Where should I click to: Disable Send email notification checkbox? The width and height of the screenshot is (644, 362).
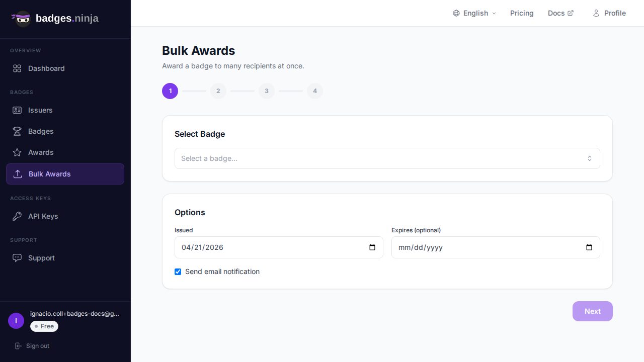(x=178, y=271)
